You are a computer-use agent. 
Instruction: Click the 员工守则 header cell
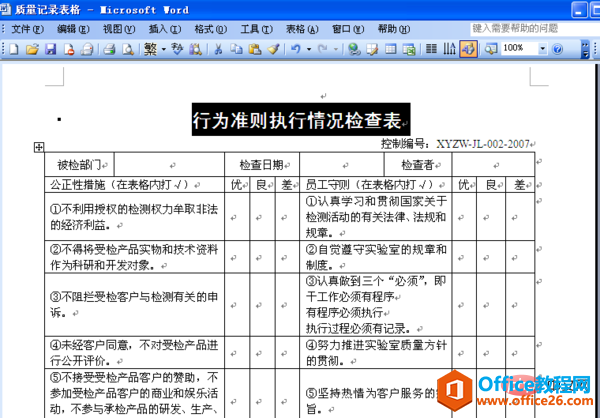tap(375, 185)
